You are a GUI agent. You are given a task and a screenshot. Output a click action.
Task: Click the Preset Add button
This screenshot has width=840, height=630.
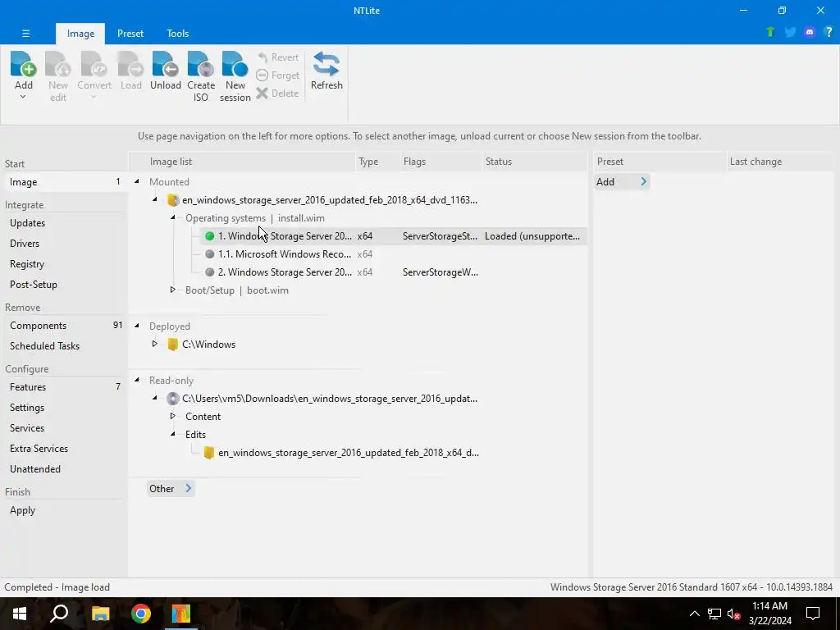pos(622,182)
